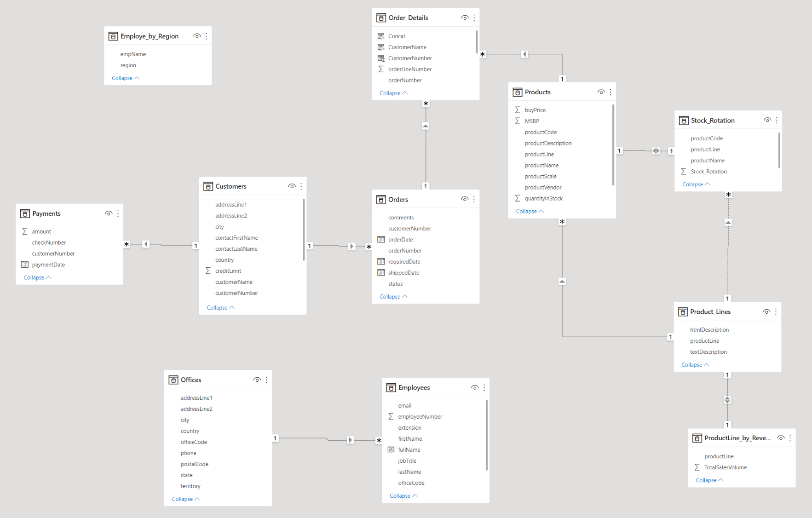Select bidirectional arrow between Product_Lines and ProductLine_by_Reve

tap(727, 400)
